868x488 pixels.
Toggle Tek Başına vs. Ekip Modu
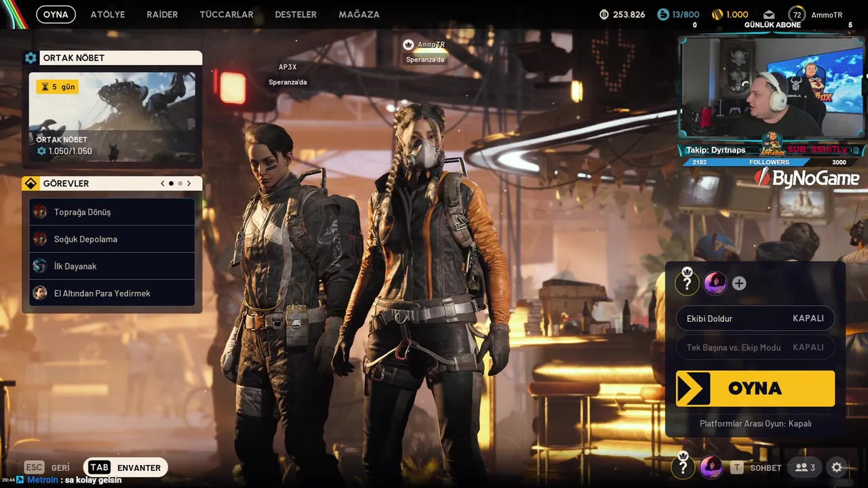(x=755, y=348)
